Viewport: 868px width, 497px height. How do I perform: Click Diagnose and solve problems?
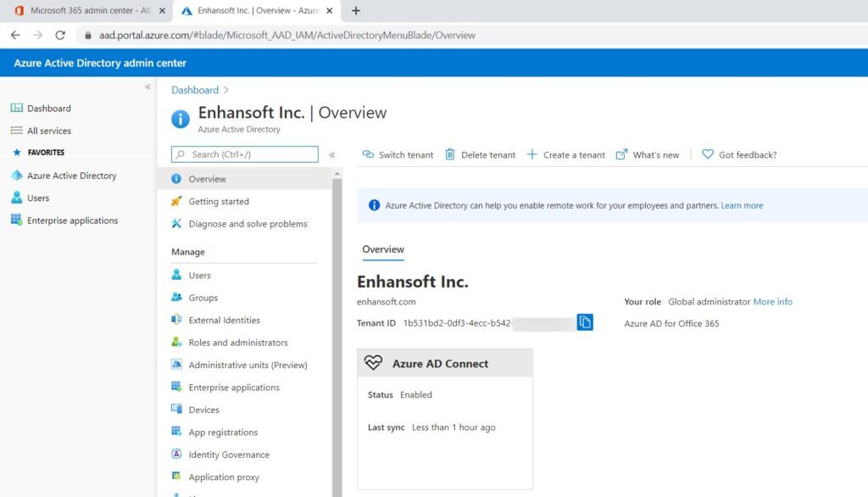coord(245,223)
